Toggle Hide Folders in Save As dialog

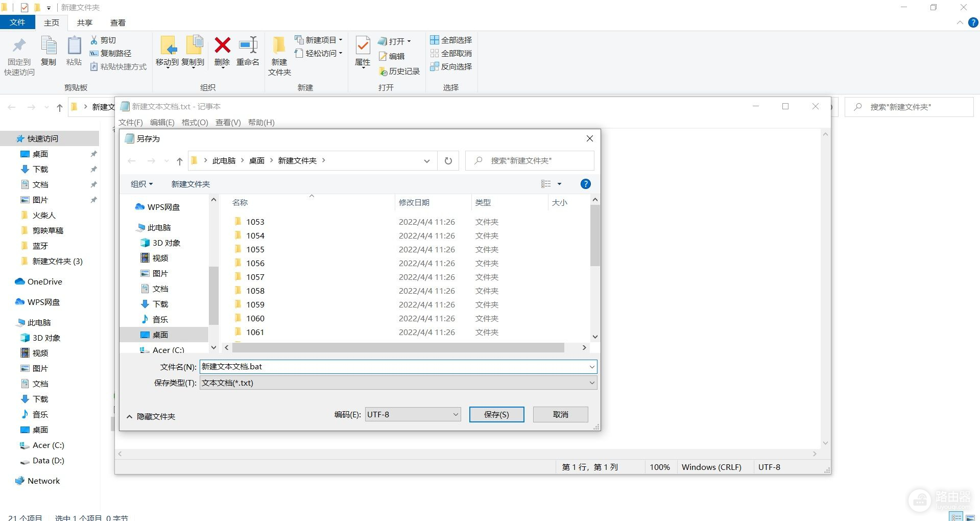(151, 416)
